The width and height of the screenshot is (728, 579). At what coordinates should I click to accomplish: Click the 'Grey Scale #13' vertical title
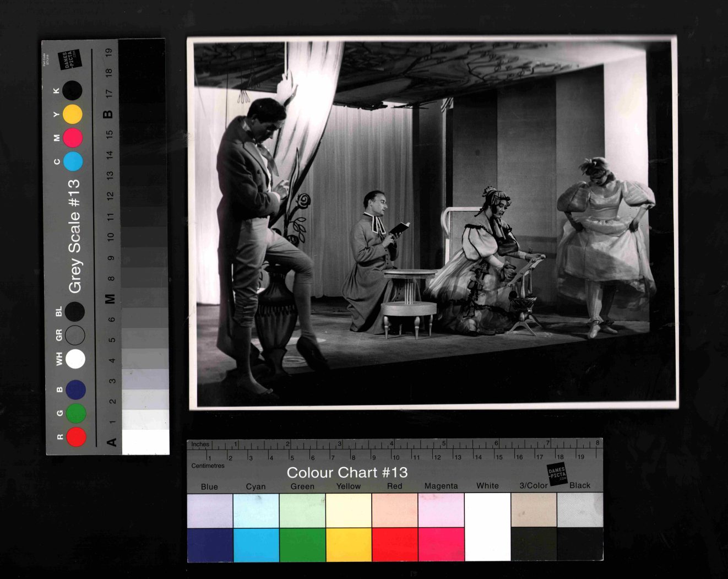74,236
